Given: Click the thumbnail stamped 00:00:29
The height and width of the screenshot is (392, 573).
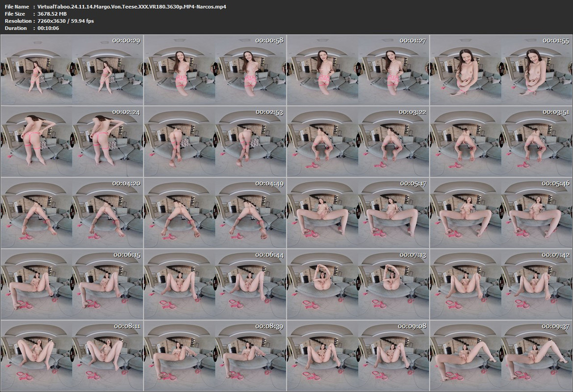Looking at the screenshot, I should click(x=72, y=70).
